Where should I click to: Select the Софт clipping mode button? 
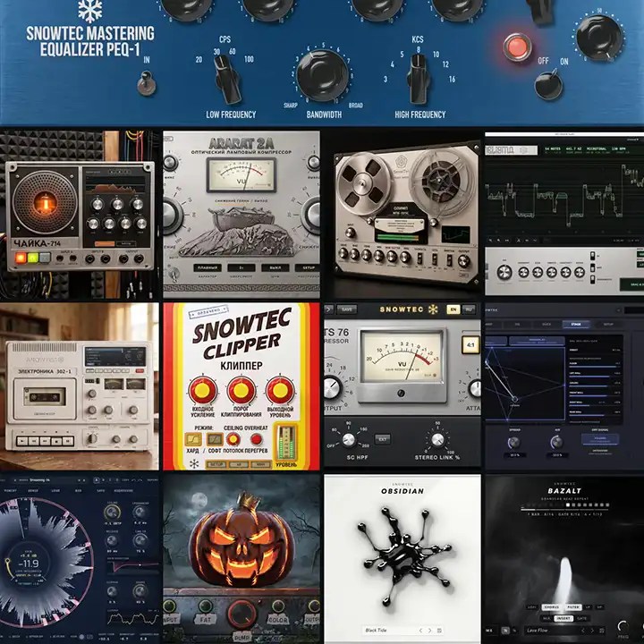pos(215,439)
